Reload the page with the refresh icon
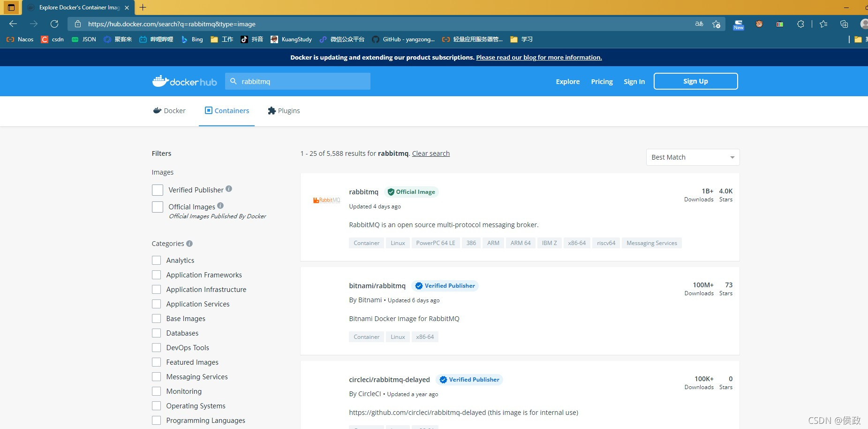 54,24
